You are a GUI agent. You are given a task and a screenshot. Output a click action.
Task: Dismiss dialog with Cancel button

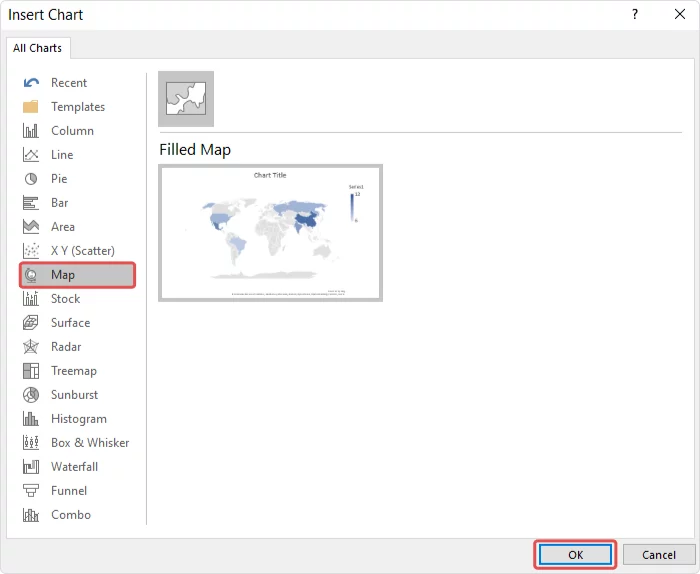pyautogui.click(x=658, y=555)
